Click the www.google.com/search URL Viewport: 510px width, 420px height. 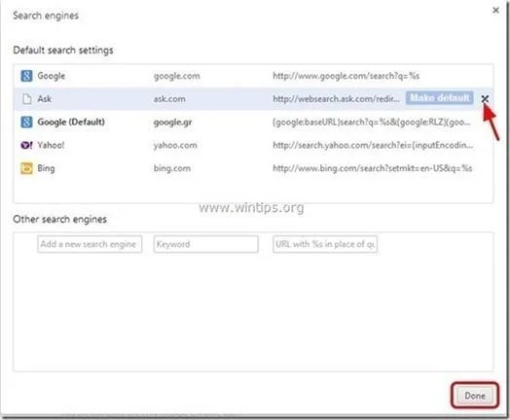pyautogui.click(x=346, y=76)
